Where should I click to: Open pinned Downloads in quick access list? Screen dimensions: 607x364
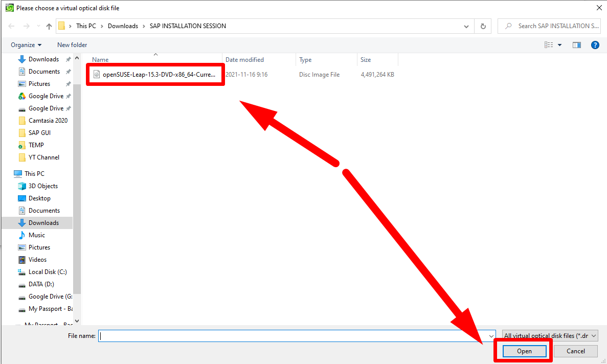[44, 59]
